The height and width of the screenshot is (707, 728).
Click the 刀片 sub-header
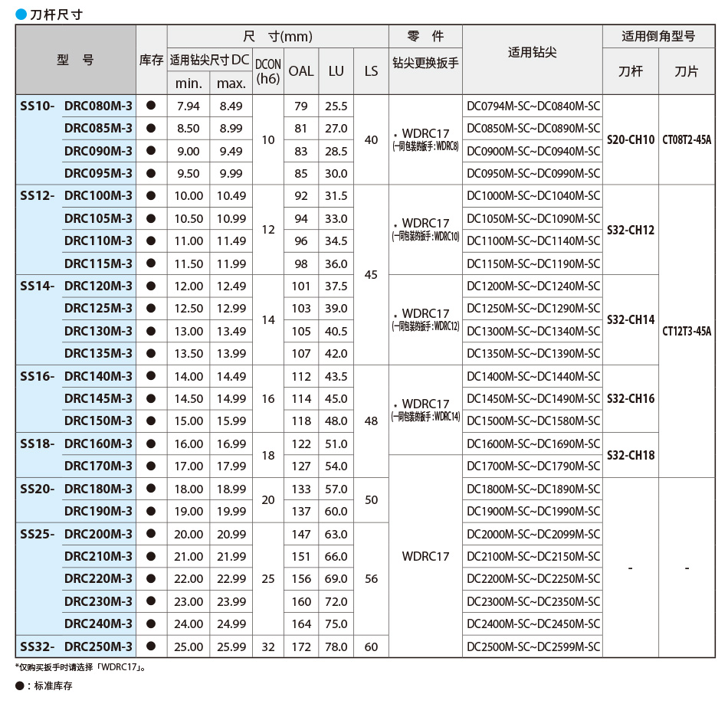(686, 71)
